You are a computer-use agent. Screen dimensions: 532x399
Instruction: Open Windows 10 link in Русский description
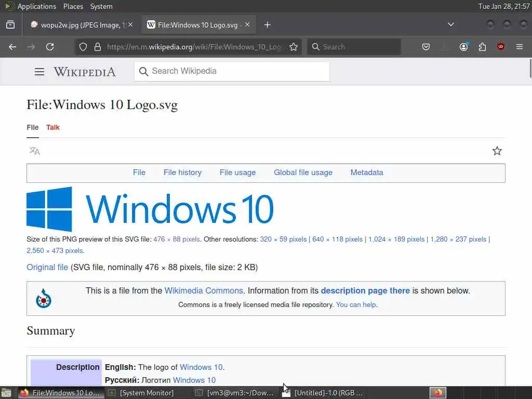click(x=194, y=380)
